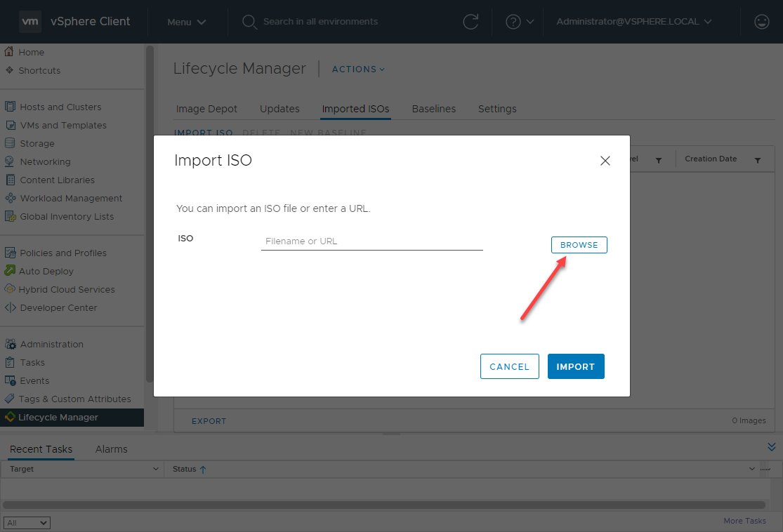Screen dimensions: 783x532
Task: Sort by the Status column header
Action: [184, 469]
